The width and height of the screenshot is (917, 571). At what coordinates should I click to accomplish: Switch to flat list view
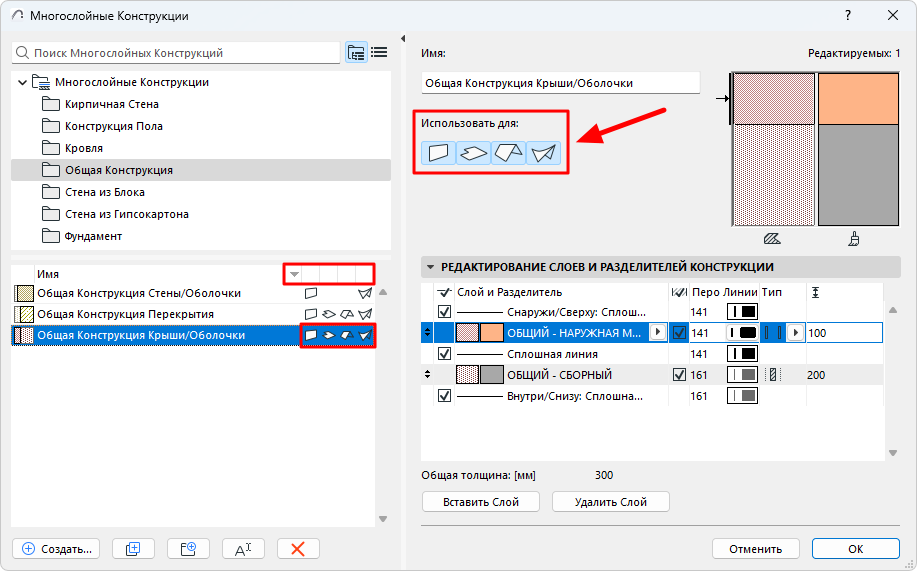[379, 53]
